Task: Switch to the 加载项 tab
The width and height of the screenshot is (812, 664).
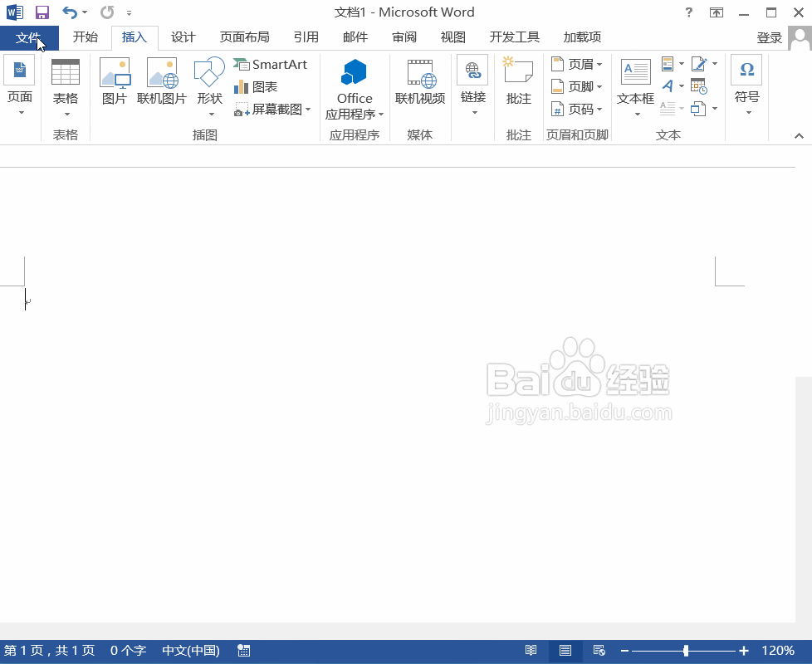Action: pos(582,37)
